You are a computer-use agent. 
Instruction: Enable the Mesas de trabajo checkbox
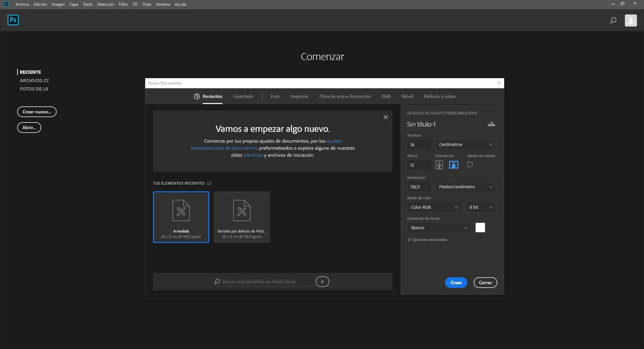click(470, 164)
